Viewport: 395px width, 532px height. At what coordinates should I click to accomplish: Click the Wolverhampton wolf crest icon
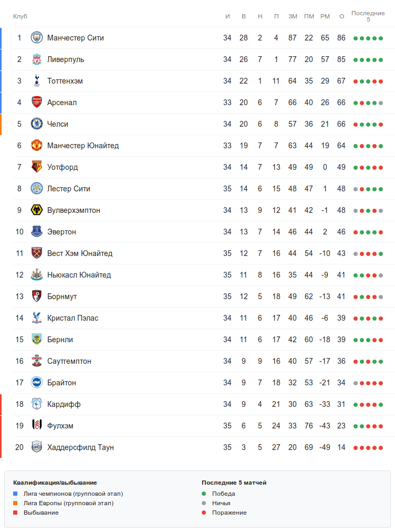point(36,210)
